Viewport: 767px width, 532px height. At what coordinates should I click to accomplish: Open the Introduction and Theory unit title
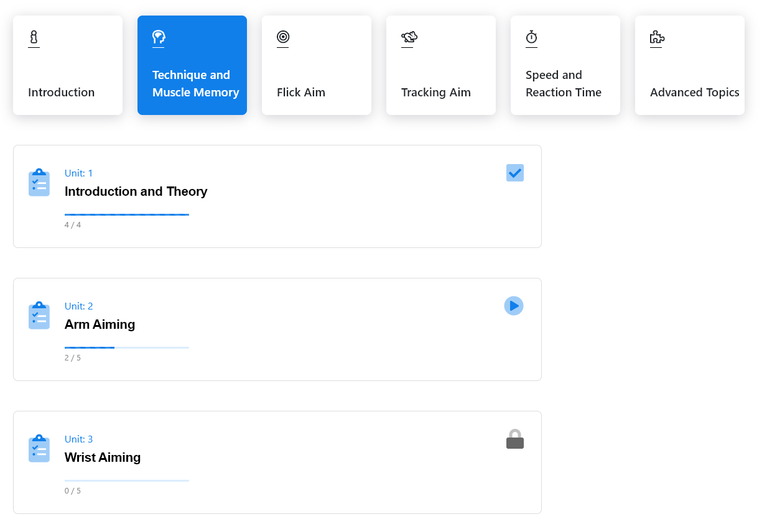(x=136, y=191)
